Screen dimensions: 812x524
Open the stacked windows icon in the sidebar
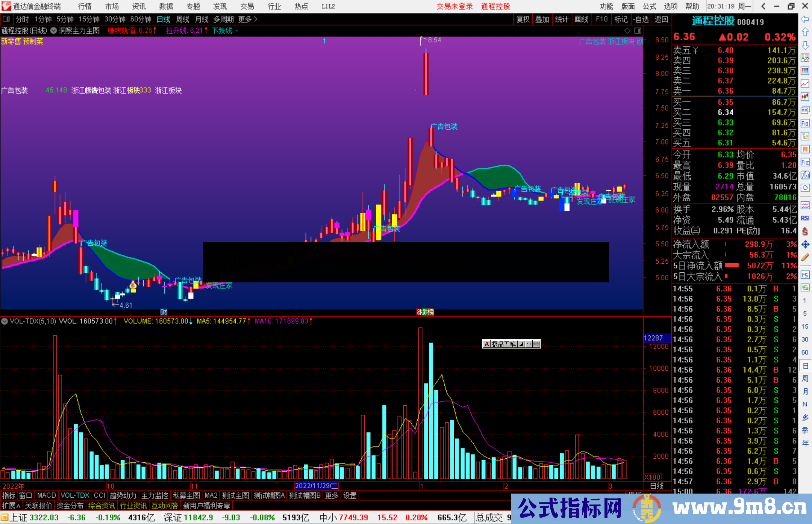pos(805,110)
